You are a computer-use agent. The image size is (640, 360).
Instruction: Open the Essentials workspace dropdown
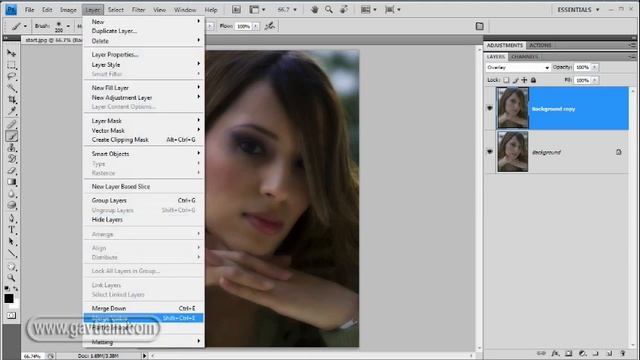tap(578, 9)
